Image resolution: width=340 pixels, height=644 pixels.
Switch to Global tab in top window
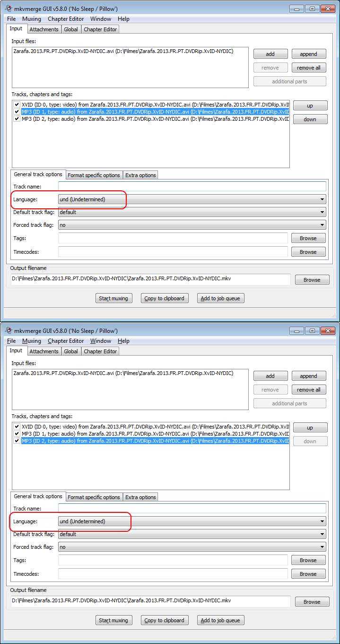point(71,29)
